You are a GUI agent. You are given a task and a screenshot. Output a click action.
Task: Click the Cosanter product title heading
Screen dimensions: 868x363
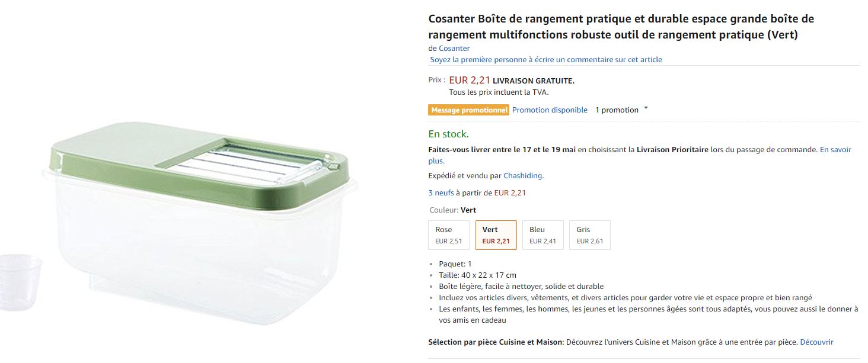(621, 27)
